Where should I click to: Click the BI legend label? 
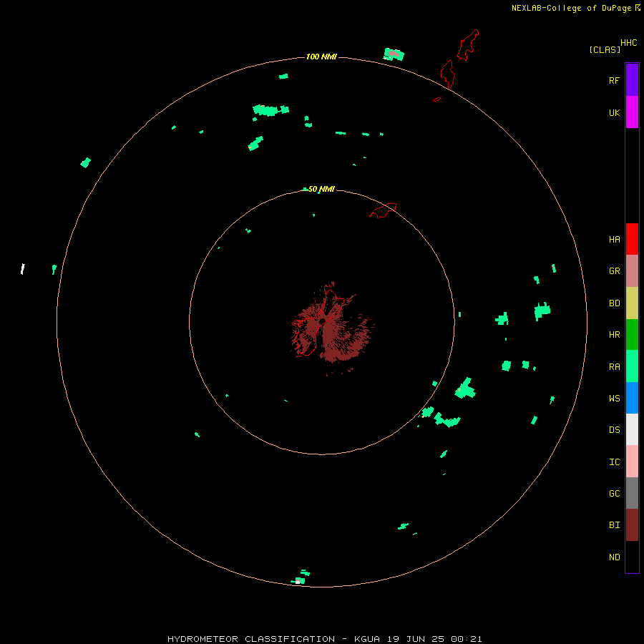614,525
